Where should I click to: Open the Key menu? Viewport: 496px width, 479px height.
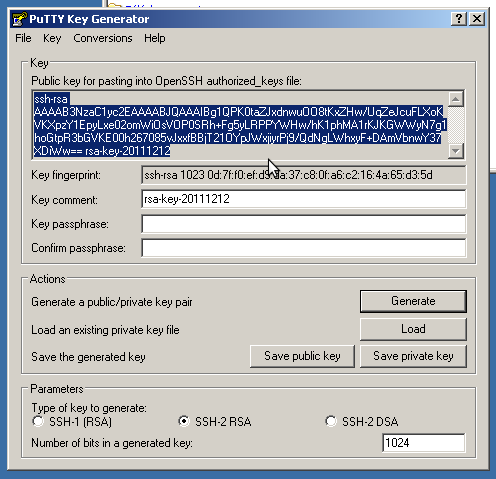point(52,38)
